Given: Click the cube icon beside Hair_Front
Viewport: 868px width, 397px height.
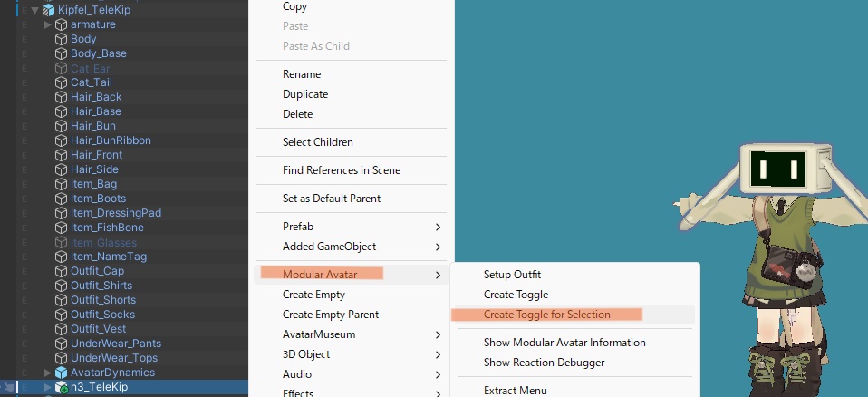Looking at the screenshot, I should (x=62, y=155).
